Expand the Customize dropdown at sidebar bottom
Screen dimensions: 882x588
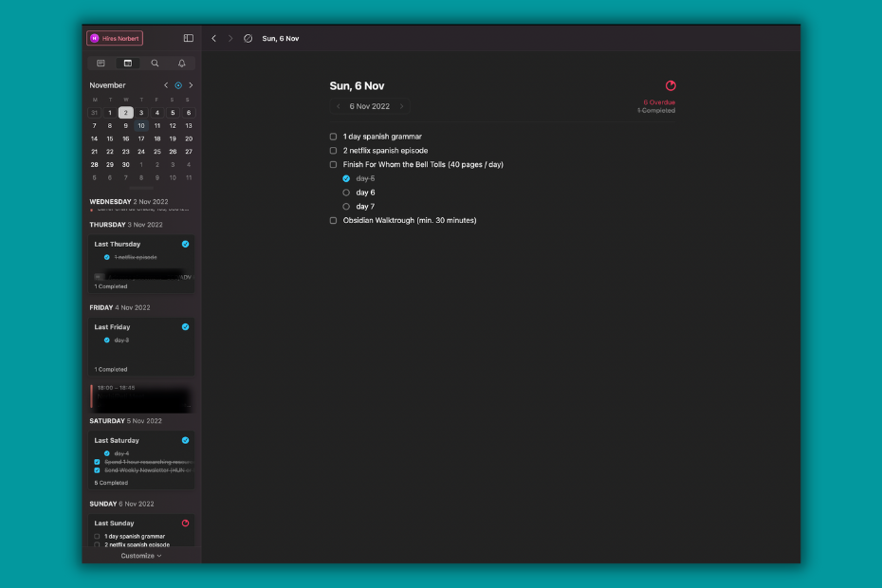coord(141,556)
